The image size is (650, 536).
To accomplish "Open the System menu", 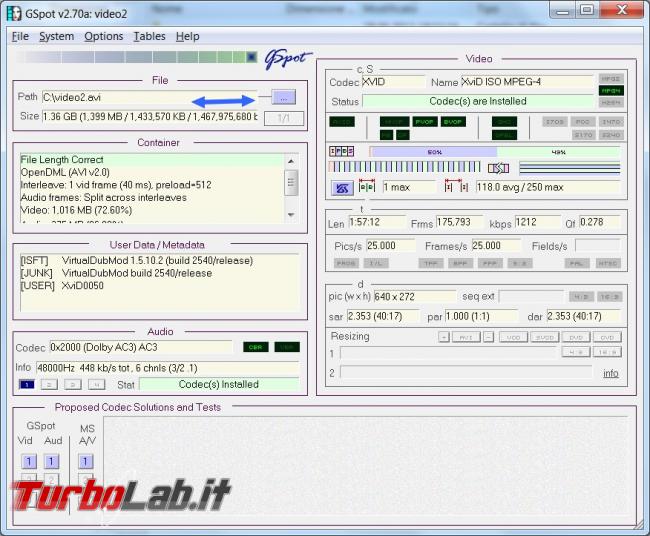I will pyautogui.click(x=56, y=36).
